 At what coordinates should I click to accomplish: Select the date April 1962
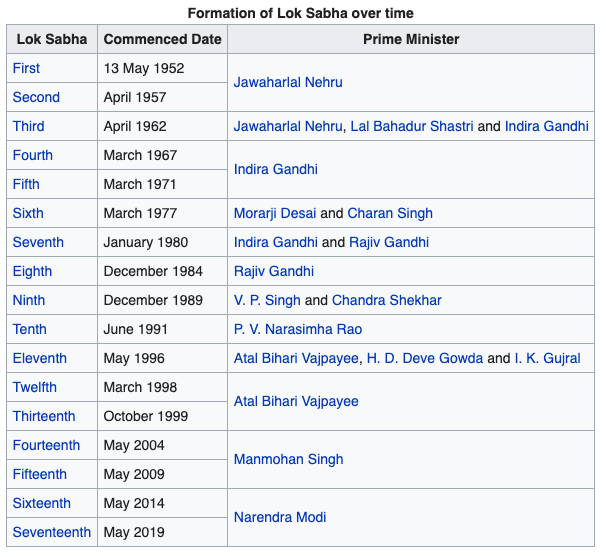coord(135,126)
